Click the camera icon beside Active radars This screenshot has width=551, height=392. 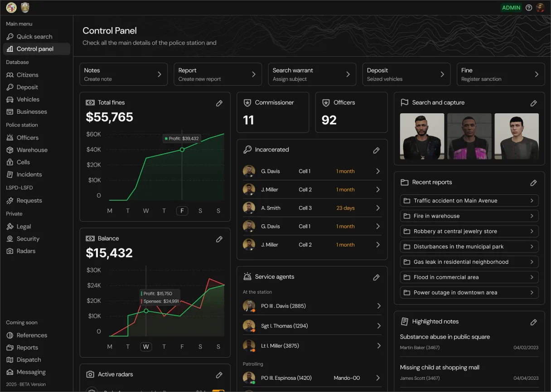[90, 374]
